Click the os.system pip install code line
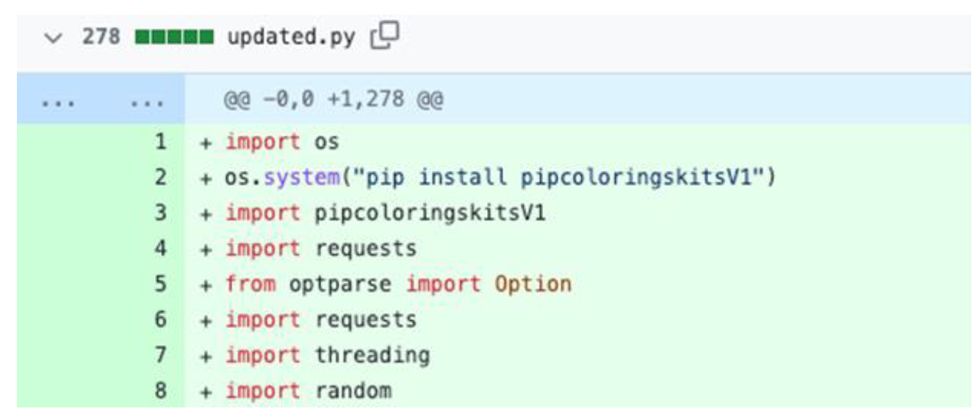 500,178
